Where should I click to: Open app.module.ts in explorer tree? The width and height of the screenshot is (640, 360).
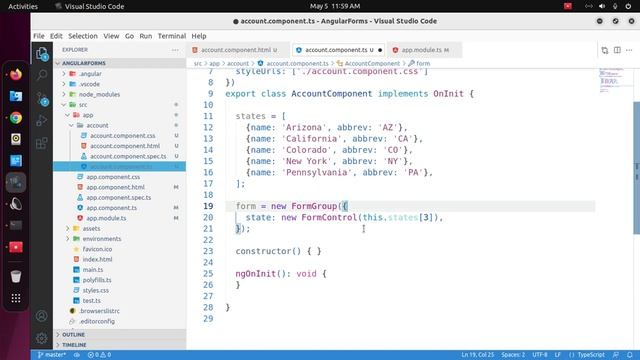pos(106,218)
